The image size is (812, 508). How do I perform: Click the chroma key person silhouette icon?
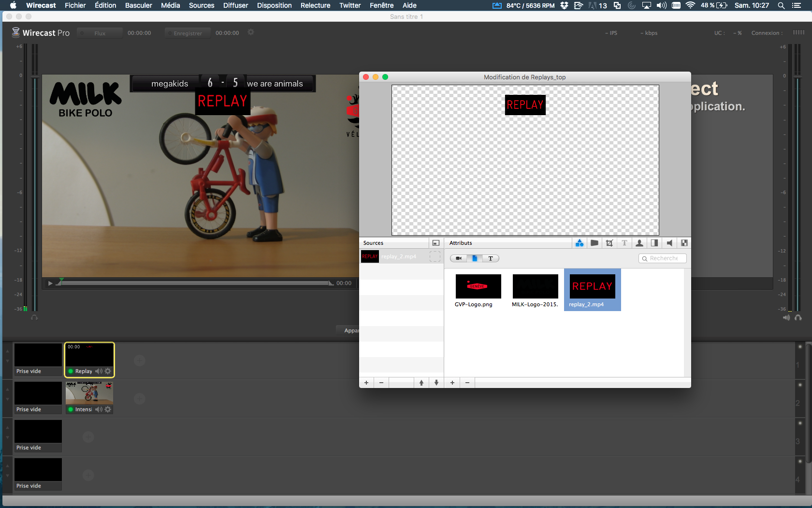[x=639, y=243]
